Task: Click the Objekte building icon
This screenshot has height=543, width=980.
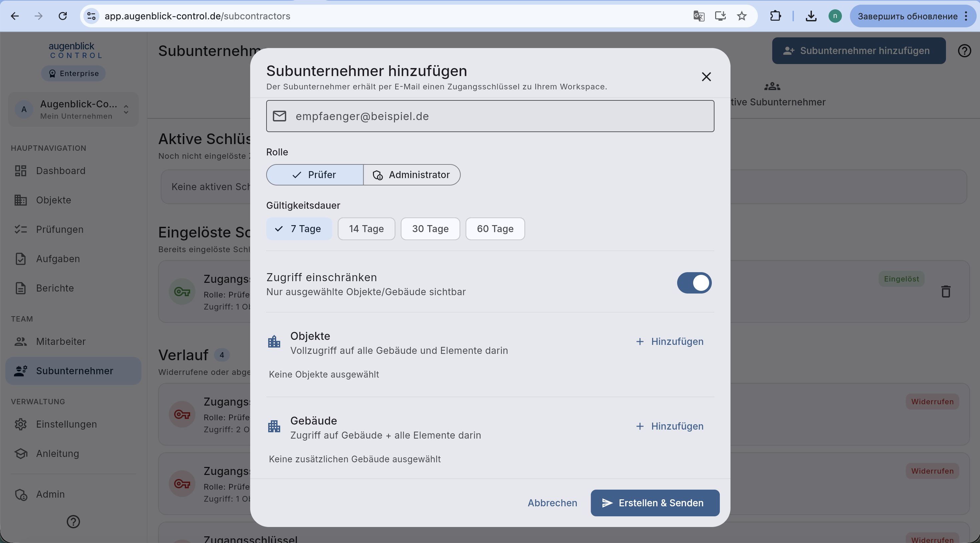Action: [x=274, y=341]
